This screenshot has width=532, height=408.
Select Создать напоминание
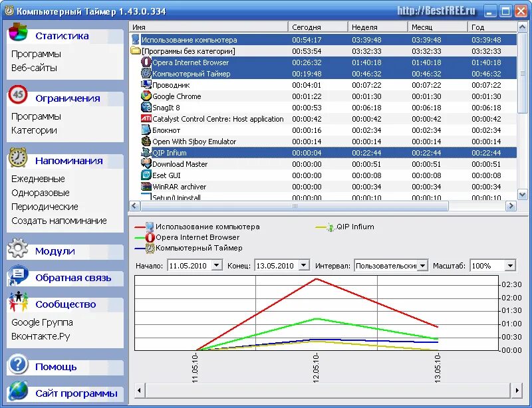pos(59,221)
